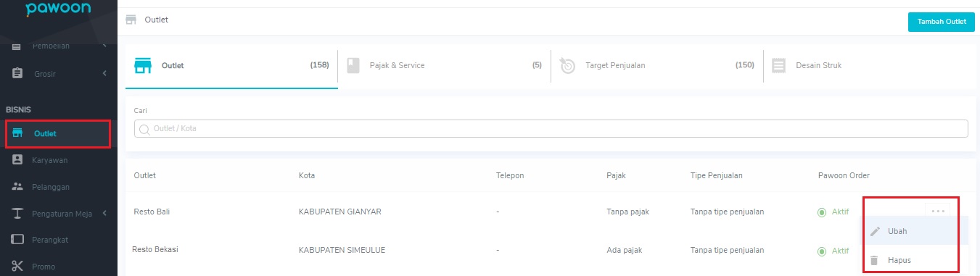Click the Outlet / Kota search field
The width and height of the screenshot is (980, 276).
tap(551, 128)
